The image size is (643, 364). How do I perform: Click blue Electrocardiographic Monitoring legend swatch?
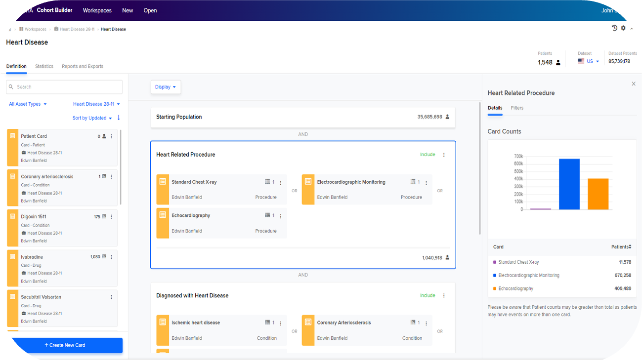(495, 276)
